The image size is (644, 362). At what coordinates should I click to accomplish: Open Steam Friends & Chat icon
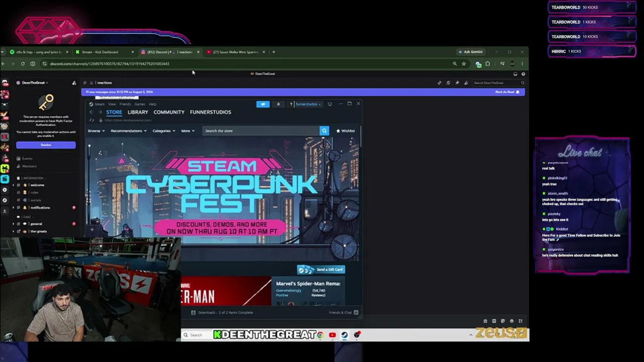click(356, 313)
